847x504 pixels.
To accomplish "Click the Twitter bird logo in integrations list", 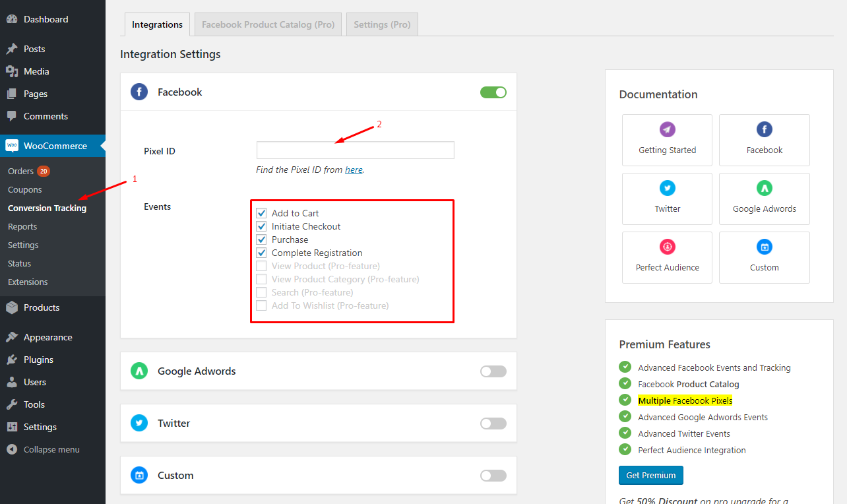I will pos(139,423).
